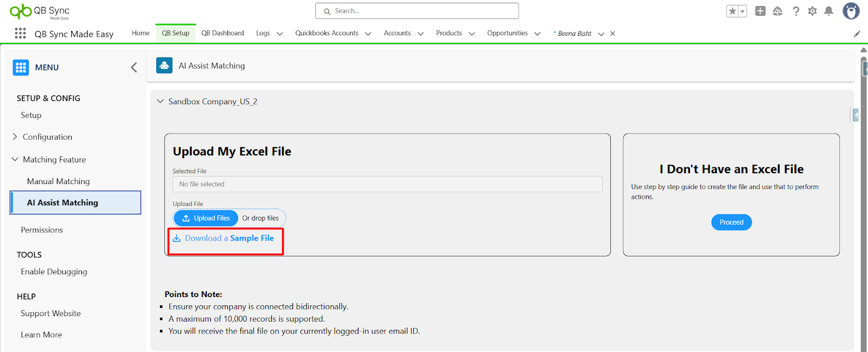Open the user profile avatar
The image size is (868, 352).
pos(851,11)
